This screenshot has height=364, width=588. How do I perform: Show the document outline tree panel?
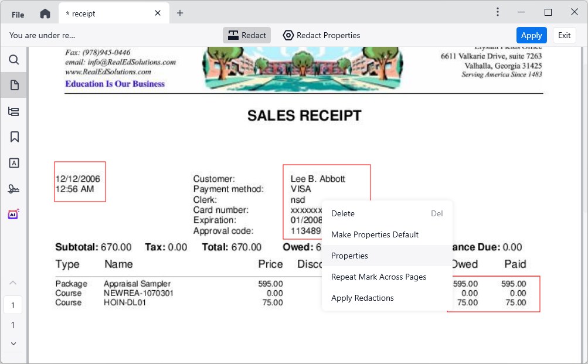coord(14,111)
